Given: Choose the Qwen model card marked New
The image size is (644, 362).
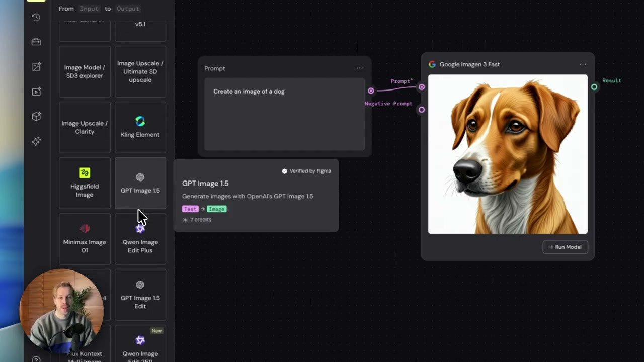Looking at the screenshot, I should [x=140, y=343].
